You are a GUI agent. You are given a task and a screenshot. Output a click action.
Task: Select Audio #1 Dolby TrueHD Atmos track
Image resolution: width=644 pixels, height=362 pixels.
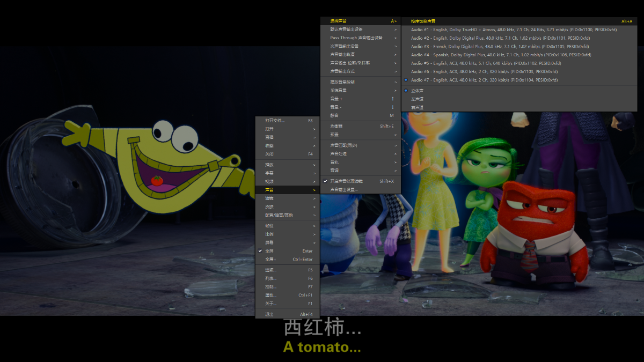[514, 29]
